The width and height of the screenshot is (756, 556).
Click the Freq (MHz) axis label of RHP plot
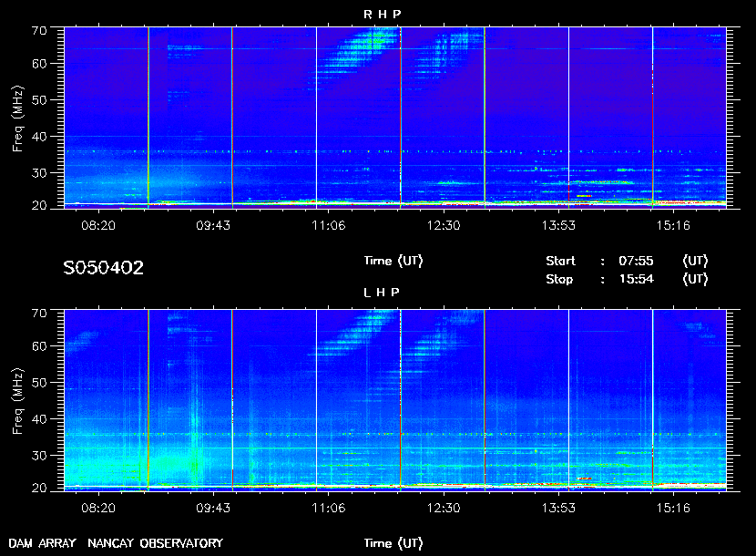[18, 119]
